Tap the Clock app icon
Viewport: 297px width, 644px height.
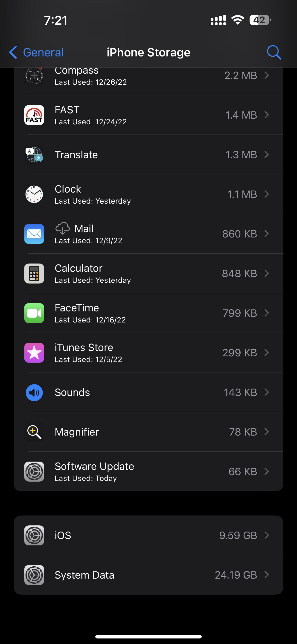[x=34, y=194]
